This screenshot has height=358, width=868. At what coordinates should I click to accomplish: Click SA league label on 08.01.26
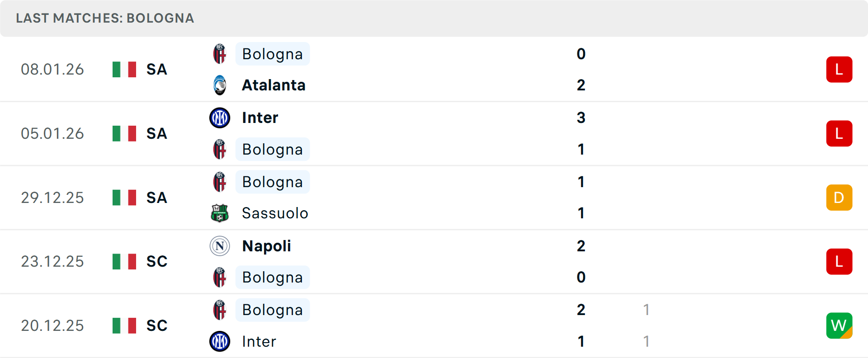click(156, 70)
